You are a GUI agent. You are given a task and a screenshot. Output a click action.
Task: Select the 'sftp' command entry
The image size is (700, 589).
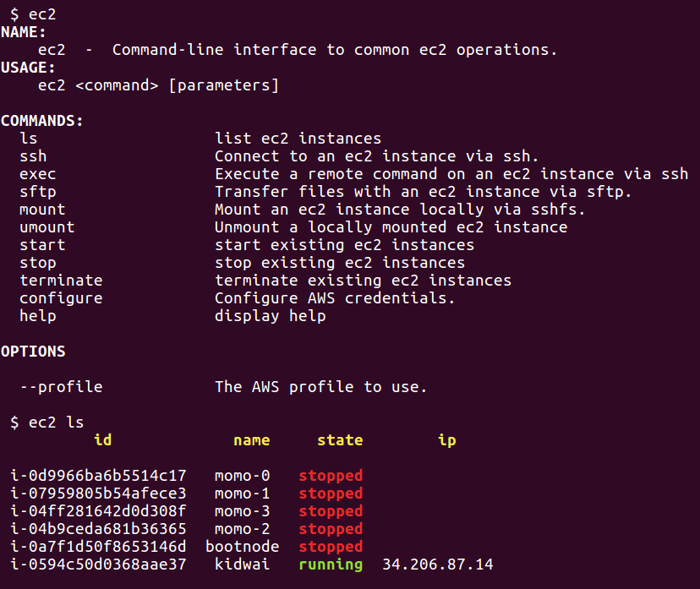tap(37, 192)
